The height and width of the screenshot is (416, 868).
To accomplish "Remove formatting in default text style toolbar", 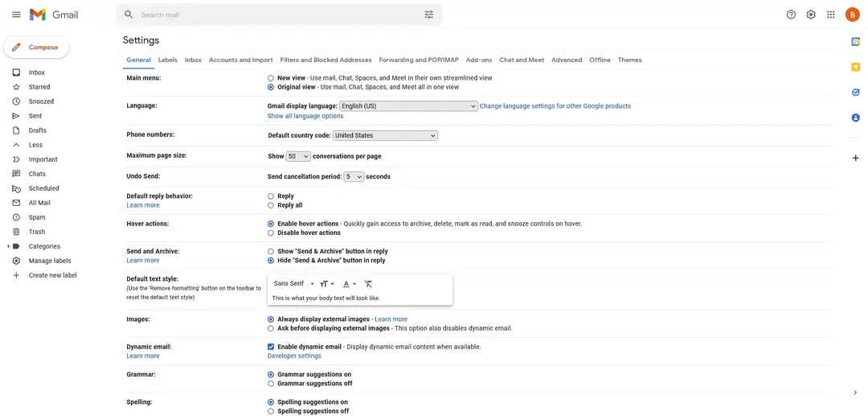I will [x=368, y=283].
